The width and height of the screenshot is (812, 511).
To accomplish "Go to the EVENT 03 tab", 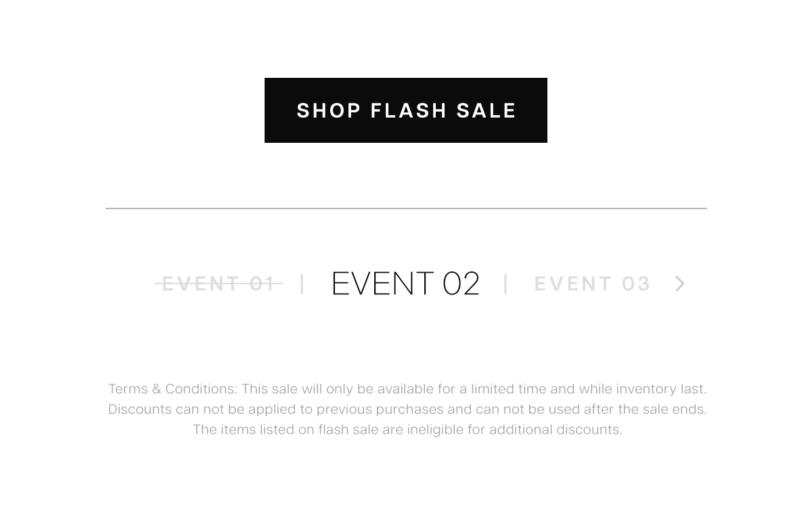I will pos(592,284).
